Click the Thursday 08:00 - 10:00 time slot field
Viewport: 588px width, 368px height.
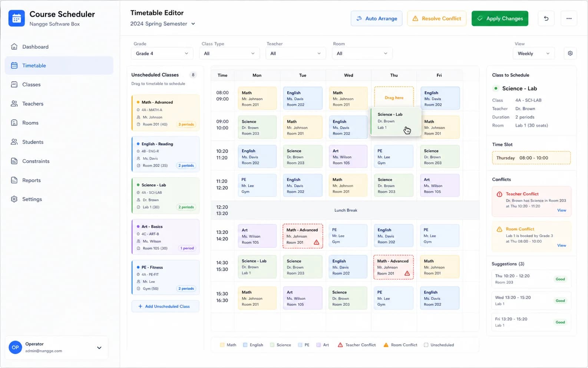pos(531,158)
